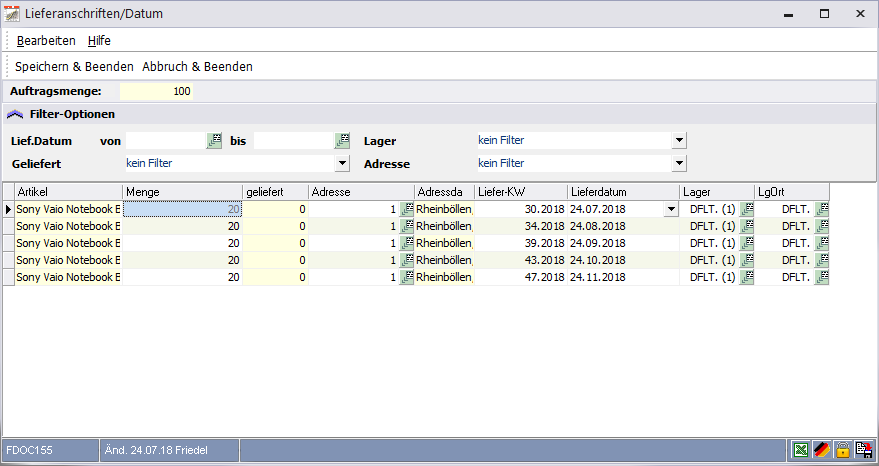Click the German flag language icon

[x=822, y=450]
